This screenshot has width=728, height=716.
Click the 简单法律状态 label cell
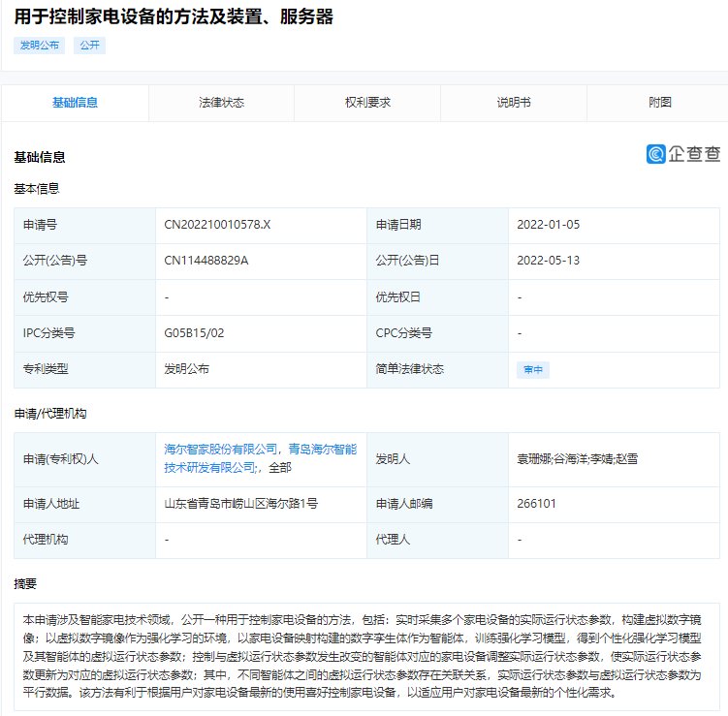pyautogui.click(x=438, y=370)
